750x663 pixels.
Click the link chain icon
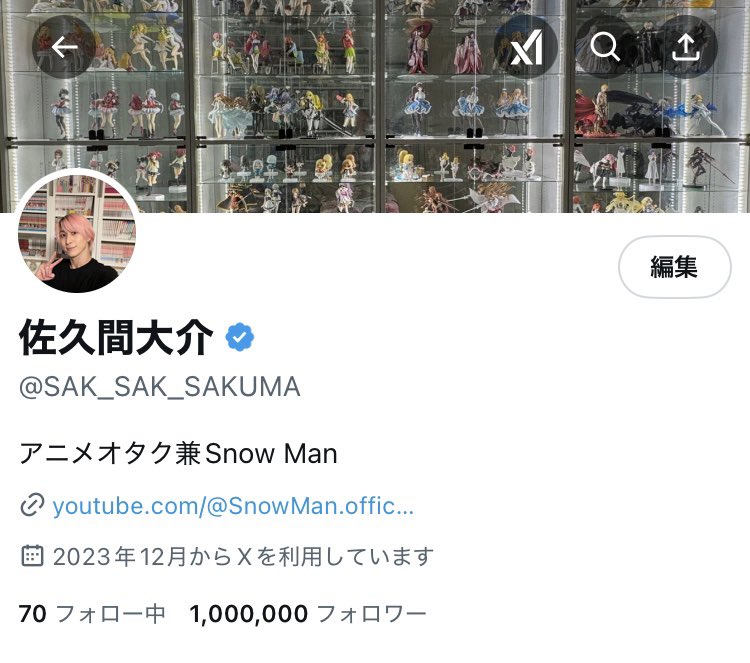point(32,505)
